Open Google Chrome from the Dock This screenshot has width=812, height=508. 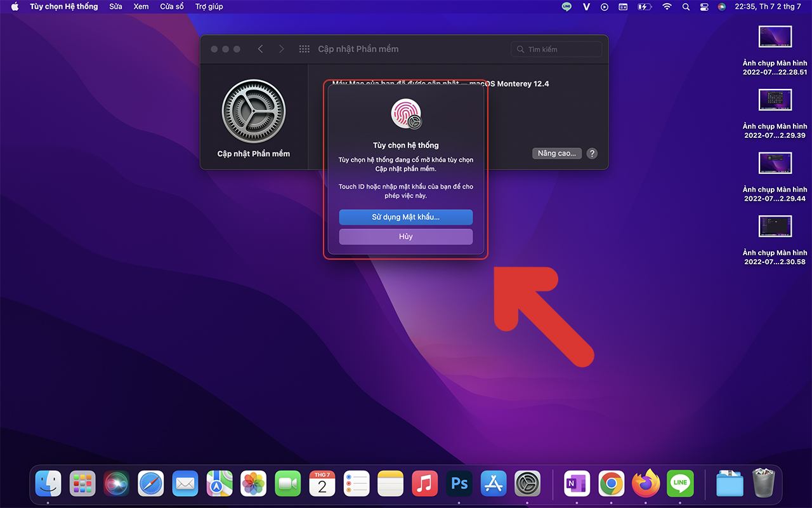click(612, 484)
